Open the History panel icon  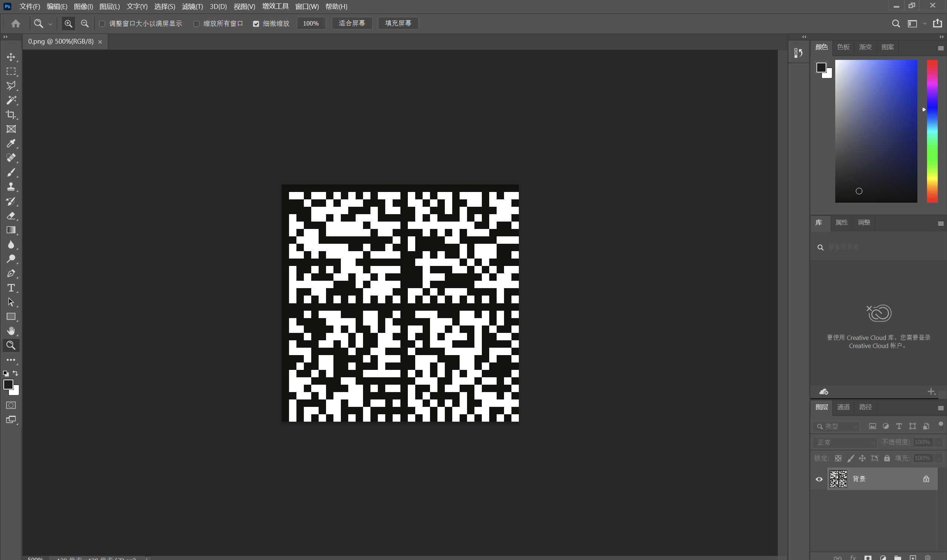(x=798, y=53)
